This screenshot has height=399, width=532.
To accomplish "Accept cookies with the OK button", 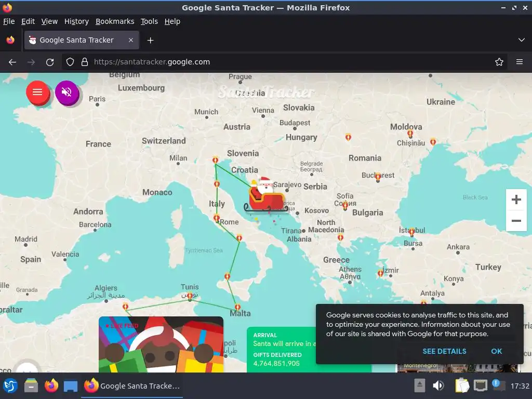I will tap(496, 351).
